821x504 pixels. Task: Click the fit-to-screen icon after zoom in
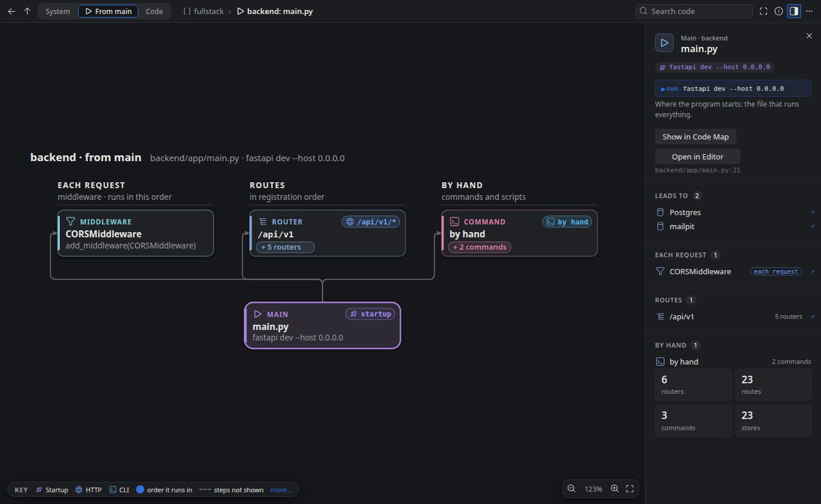(630, 489)
